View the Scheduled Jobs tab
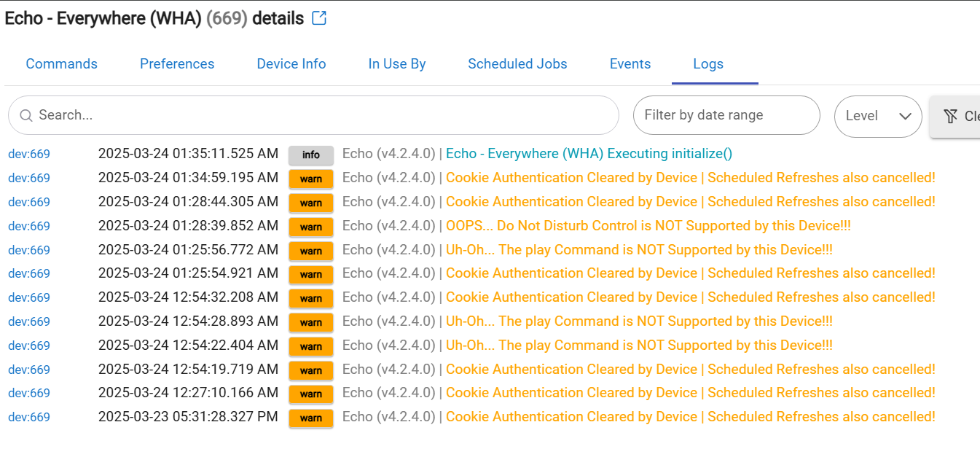Image resolution: width=980 pixels, height=449 pixels. [517, 64]
